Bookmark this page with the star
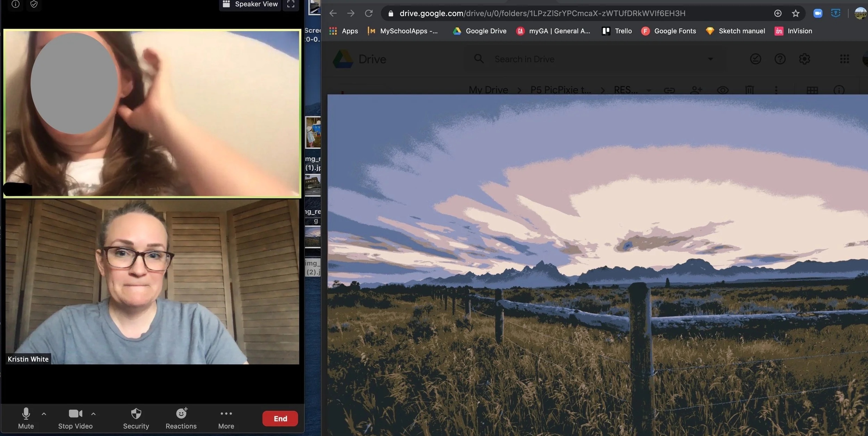Screen dimensions: 868x436 [795, 13]
